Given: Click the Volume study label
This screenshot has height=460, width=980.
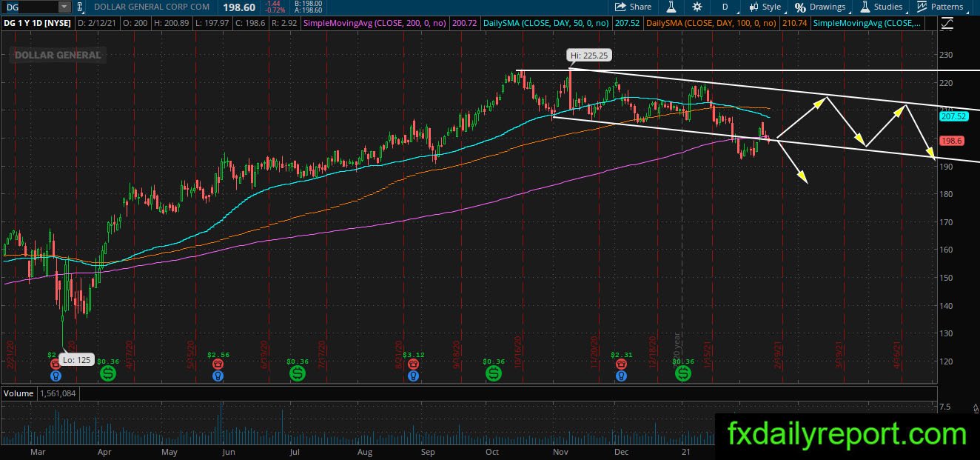Looking at the screenshot, I should point(19,393).
